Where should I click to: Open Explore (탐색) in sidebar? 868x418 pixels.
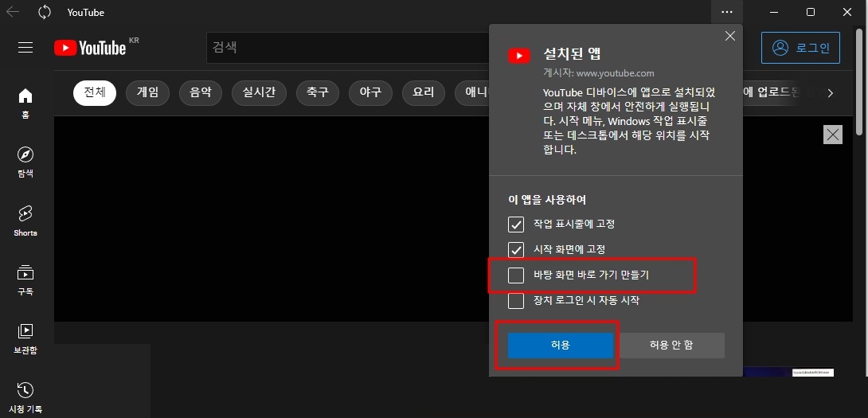tap(25, 162)
